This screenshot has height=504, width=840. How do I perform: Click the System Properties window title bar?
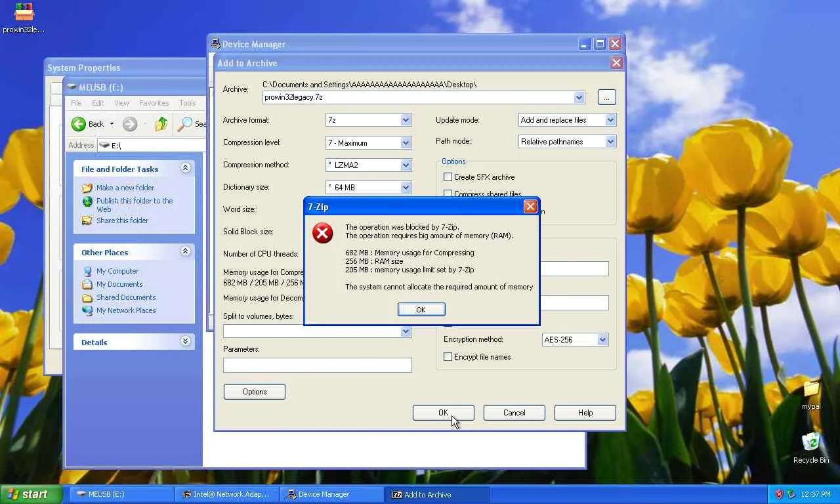point(125,68)
